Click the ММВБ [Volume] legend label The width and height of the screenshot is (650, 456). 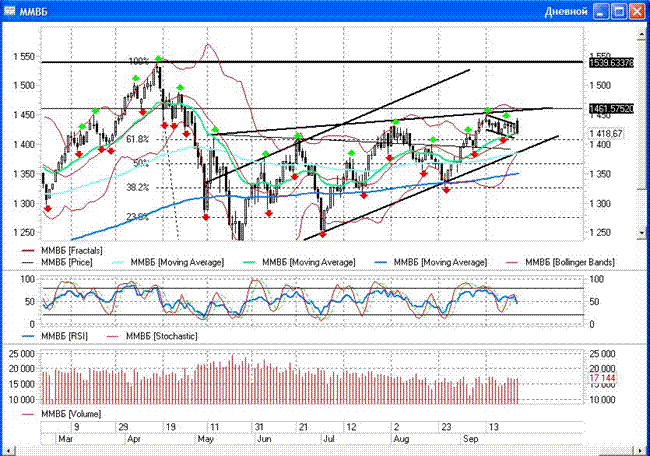(73, 412)
